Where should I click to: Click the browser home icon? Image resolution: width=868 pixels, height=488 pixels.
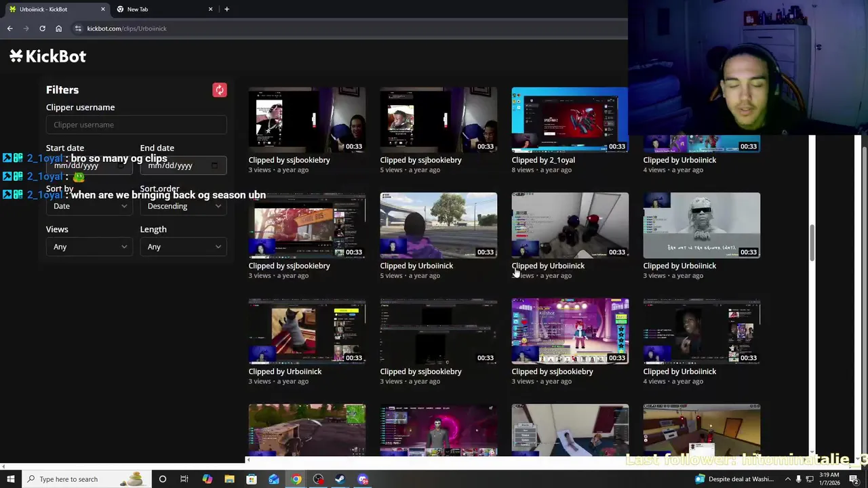tap(58, 28)
